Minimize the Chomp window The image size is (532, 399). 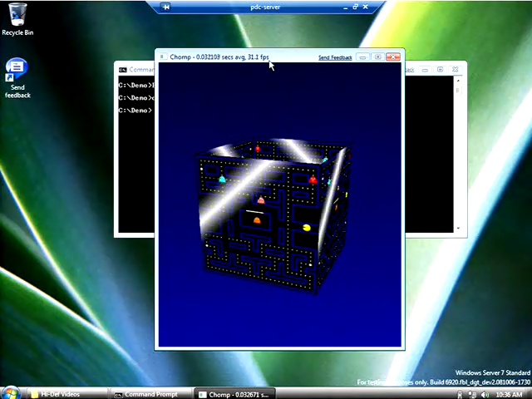[x=362, y=57]
